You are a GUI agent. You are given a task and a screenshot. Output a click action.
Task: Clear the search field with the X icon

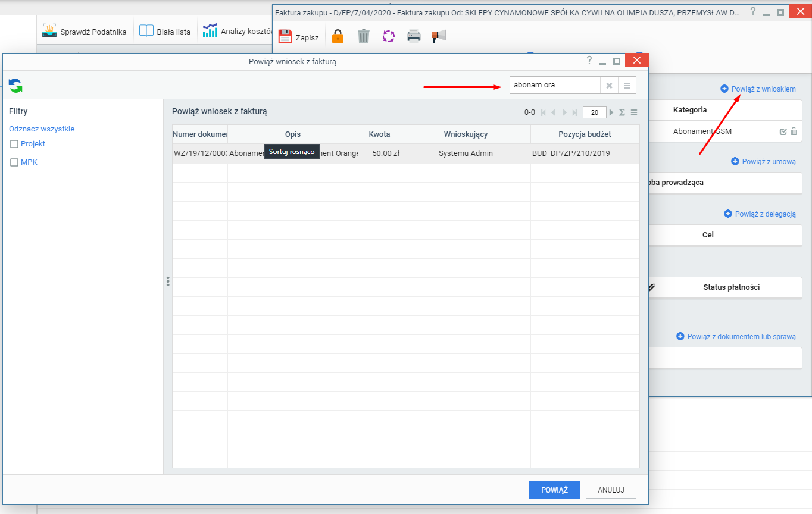pyautogui.click(x=609, y=85)
